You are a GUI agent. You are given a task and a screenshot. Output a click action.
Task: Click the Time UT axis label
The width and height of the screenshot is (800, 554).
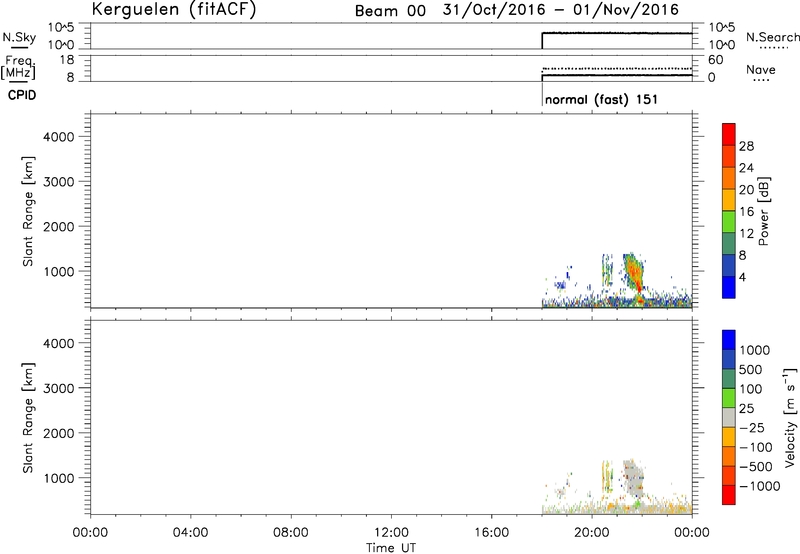(x=391, y=548)
